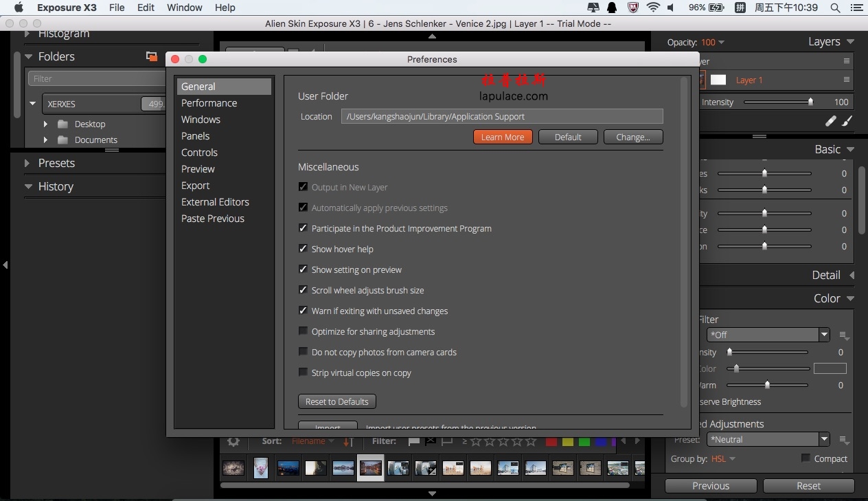Open the Opacity 100 dropdown
868x501 pixels.
click(x=713, y=42)
